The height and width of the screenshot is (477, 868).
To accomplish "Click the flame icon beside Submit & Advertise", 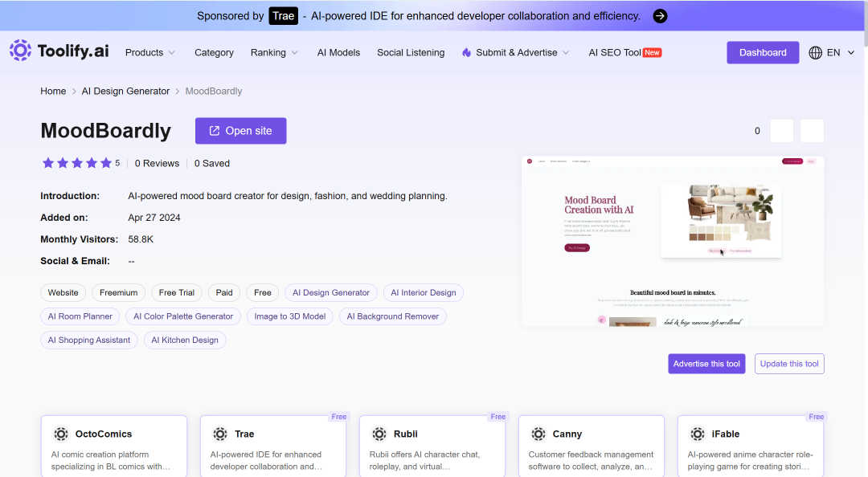I will click(x=467, y=52).
